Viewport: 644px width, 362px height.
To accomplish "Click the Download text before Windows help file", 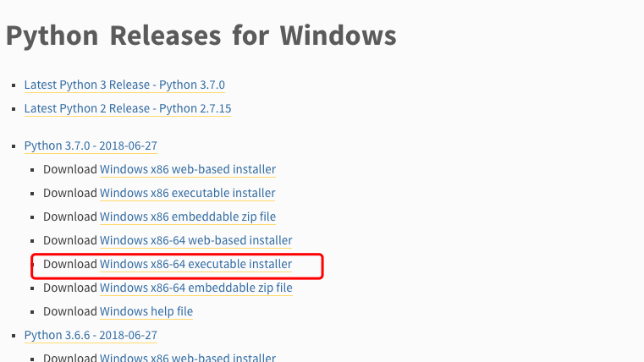I will coord(70,311).
